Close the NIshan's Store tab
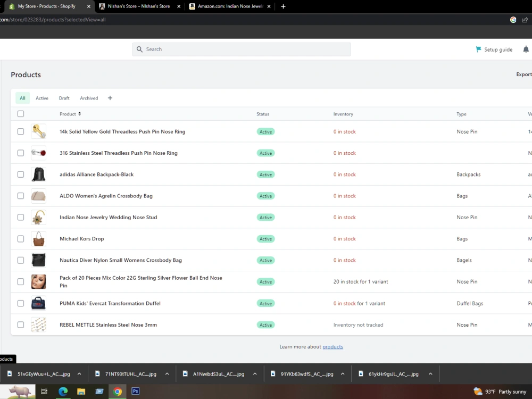 coord(179,6)
